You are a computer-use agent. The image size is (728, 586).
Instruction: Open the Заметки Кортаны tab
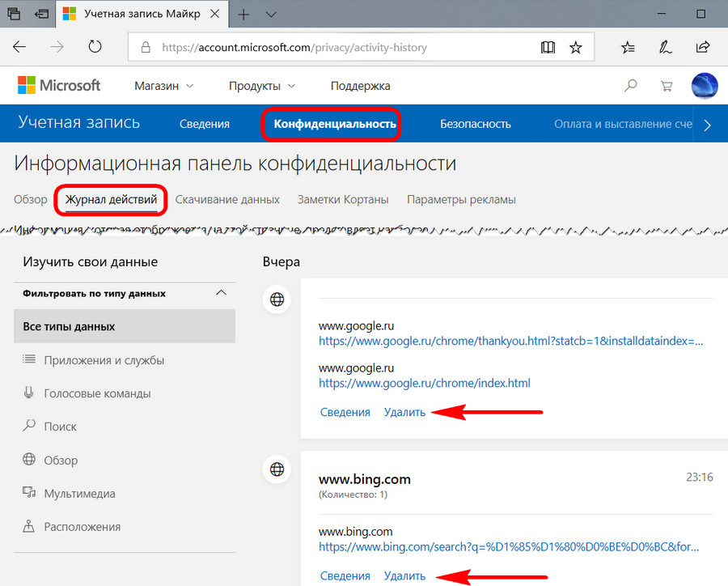(343, 199)
